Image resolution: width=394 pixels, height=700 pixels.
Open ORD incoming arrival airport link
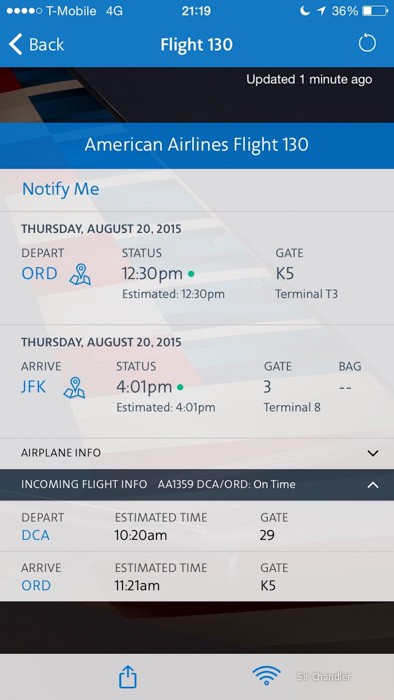pyautogui.click(x=36, y=585)
